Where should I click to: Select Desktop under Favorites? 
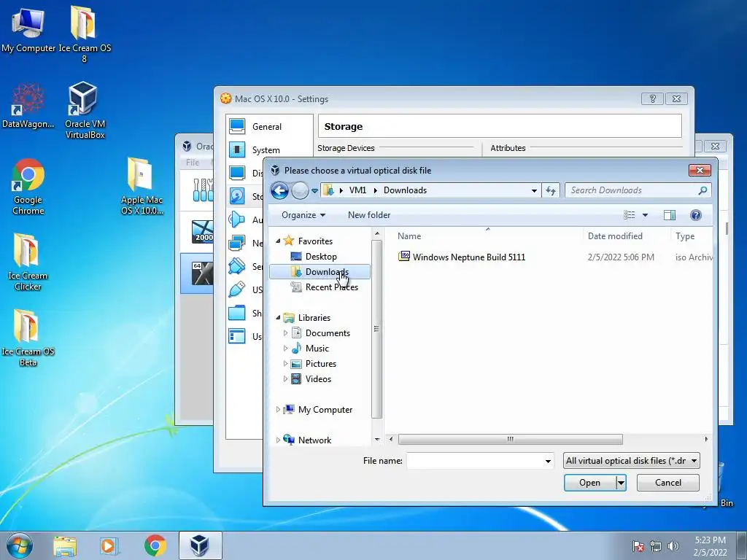pos(320,257)
